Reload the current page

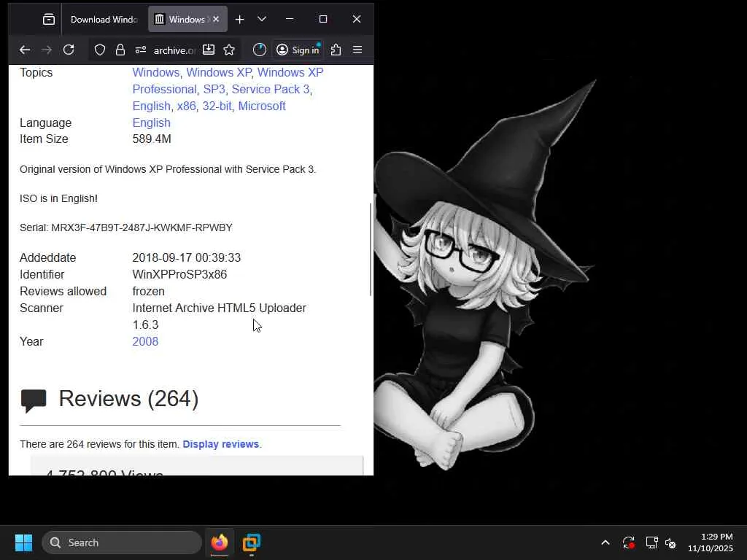click(69, 50)
